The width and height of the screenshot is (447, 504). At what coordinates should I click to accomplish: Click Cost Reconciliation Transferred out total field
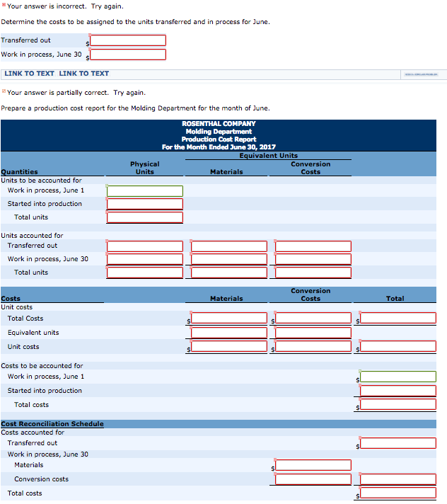[x=398, y=443]
